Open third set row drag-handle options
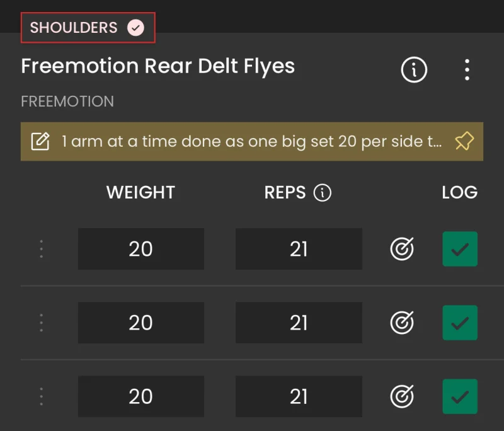Image resolution: width=504 pixels, height=431 pixels. coord(41,396)
